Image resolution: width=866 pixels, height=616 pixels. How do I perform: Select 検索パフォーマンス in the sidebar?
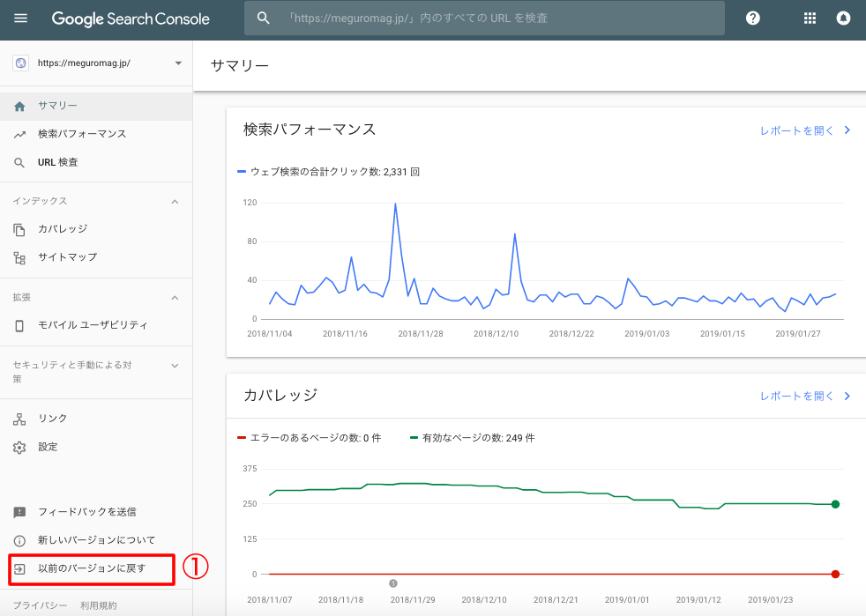(81, 134)
